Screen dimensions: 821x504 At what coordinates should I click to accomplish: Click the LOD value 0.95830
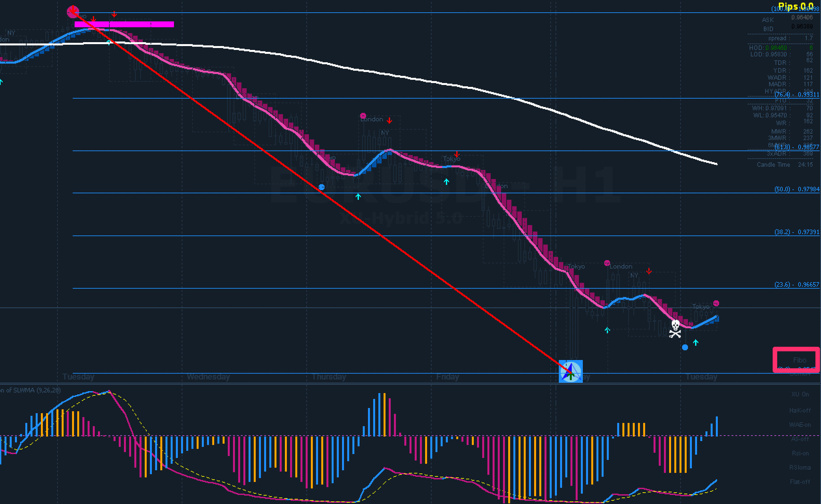tap(776, 54)
